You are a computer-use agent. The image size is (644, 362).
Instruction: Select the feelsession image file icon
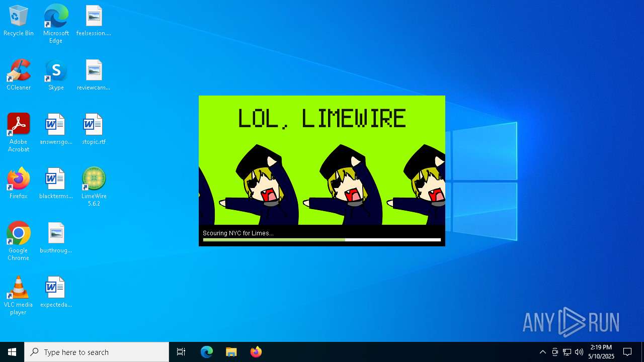94,21
